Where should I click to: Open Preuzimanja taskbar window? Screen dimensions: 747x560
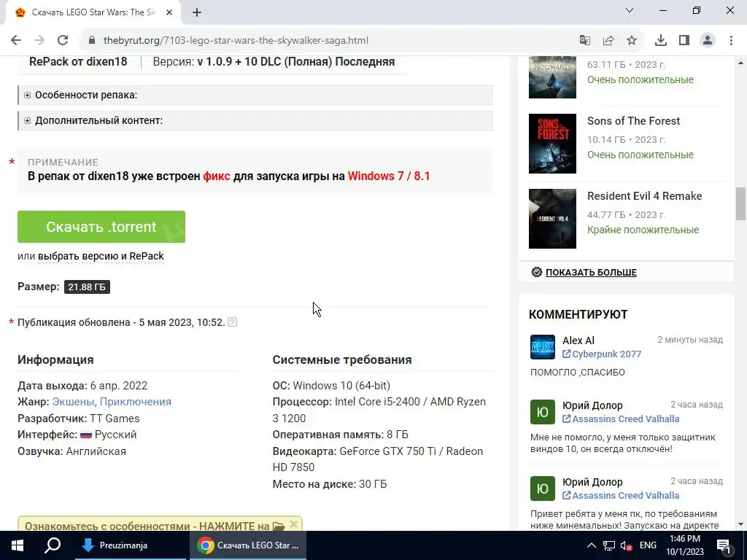(131, 545)
